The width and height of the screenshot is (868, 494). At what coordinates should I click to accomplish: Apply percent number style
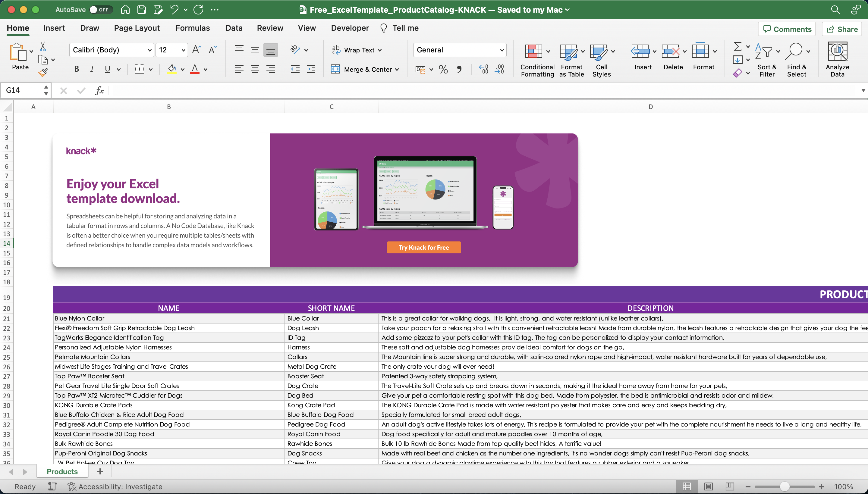point(443,69)
